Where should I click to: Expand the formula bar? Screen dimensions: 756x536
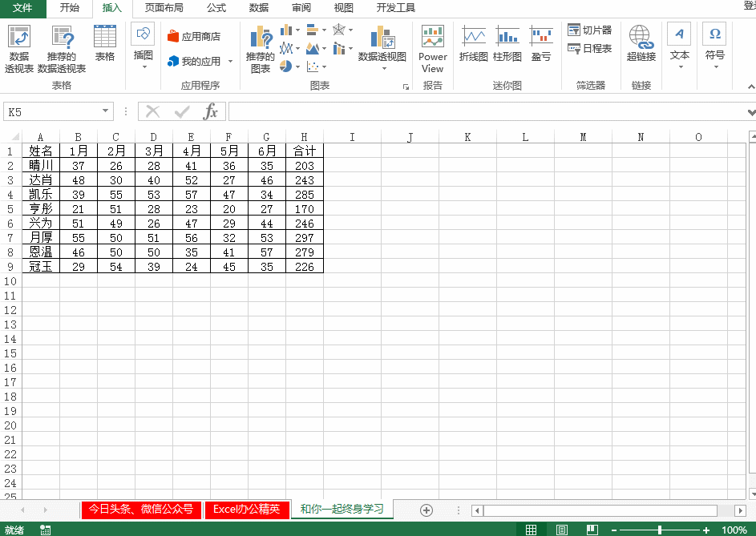pyautogui.click(x=751, y=112)
